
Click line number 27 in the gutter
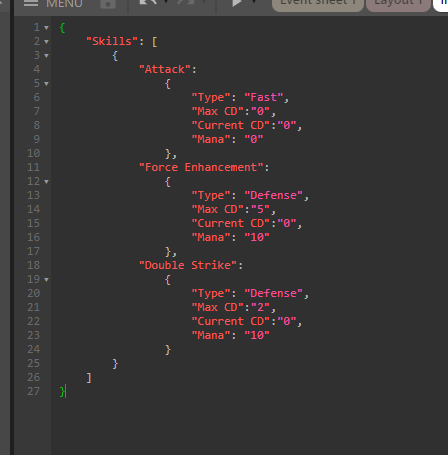coord(33,391)
